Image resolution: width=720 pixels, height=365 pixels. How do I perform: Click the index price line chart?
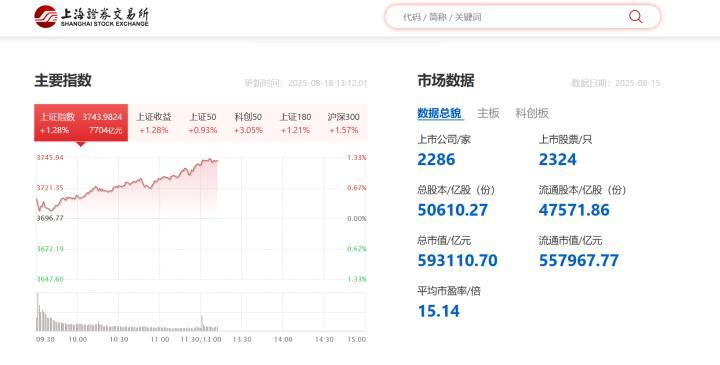point(201,219)
